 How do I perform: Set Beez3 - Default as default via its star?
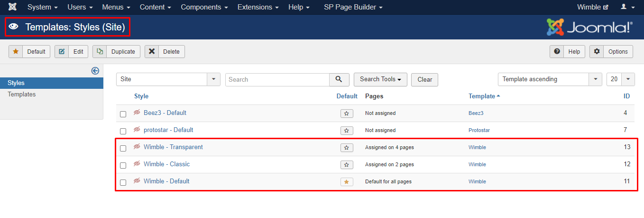[x=347, y=114]
